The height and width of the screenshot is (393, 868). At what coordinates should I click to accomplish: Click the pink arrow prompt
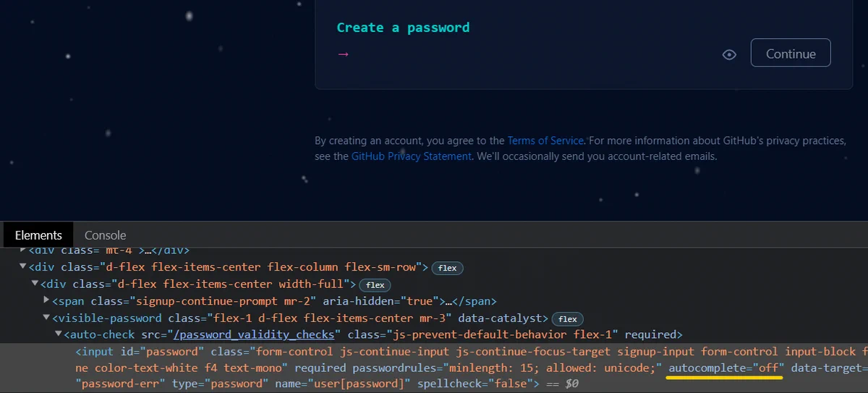pyautogui.click(x=343, y=54)
